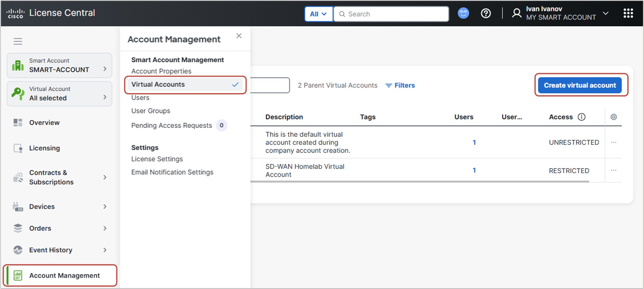The height and width of the screenshot is (289, 644).
Task: Click users count 1 in RESTRICTED row
Action: [474, 170]
